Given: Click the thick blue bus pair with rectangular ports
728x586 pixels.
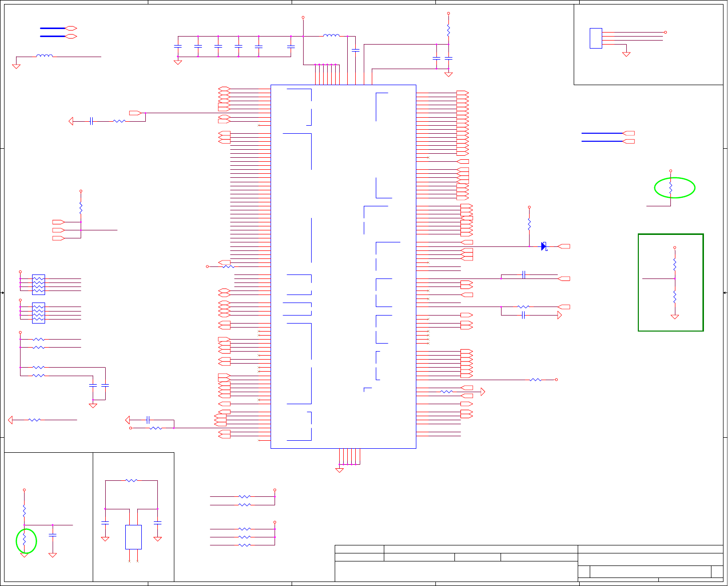Looking at the screenshot, I should pyautogui.click(x=608, y=137).
